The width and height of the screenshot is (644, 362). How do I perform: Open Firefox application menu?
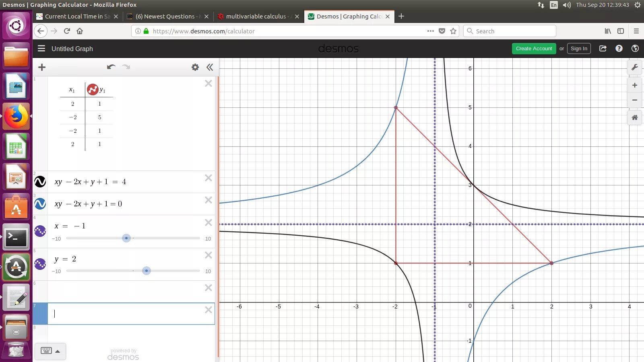636,31
